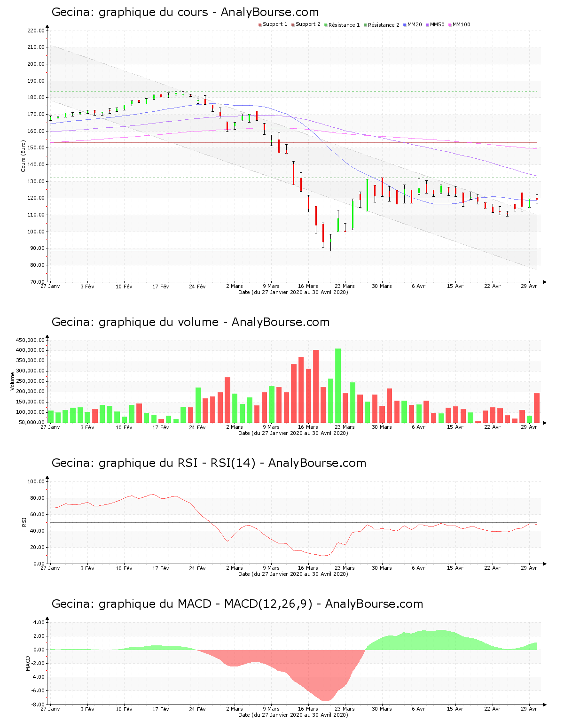564x728 pixels.
Task: Click the 60.00 RSI axis value
Action: point(37,514)
